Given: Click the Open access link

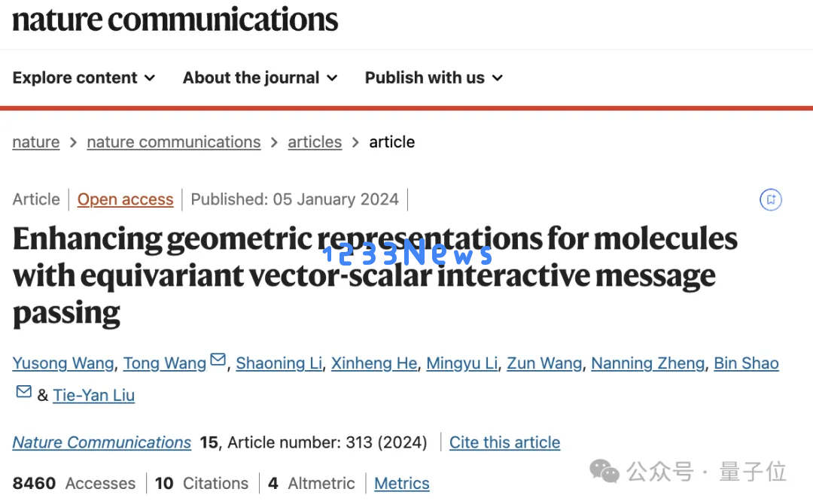Looking at the screenshot, I should tap(125, 199).
